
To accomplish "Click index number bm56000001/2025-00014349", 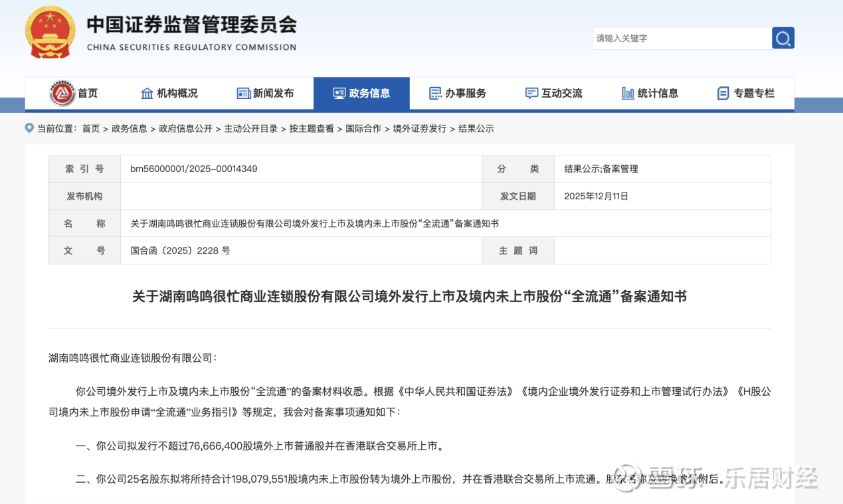I will click(194, 169).
